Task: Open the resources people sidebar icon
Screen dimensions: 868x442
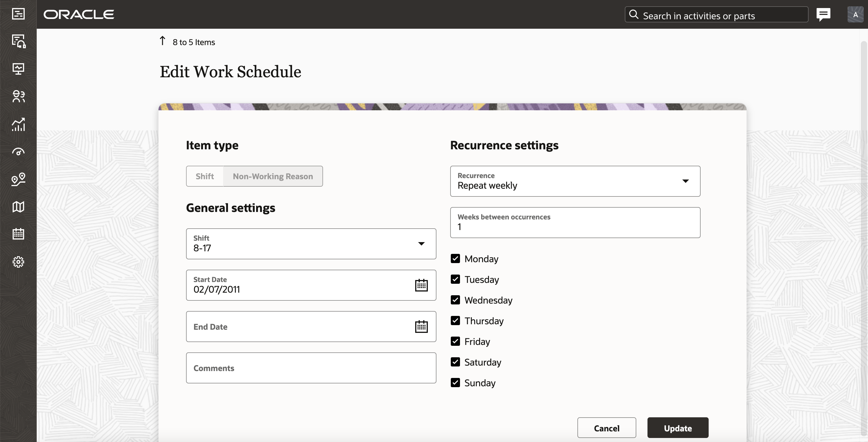Action: pos(18,96)
